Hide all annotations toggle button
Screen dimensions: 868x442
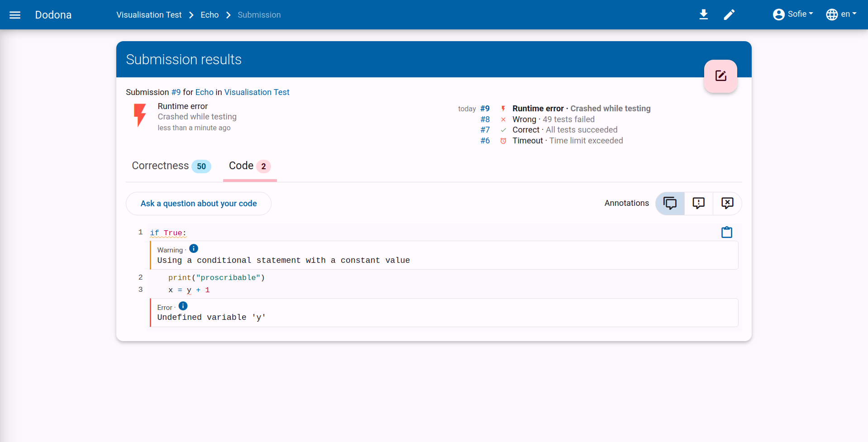coord(727,203)
